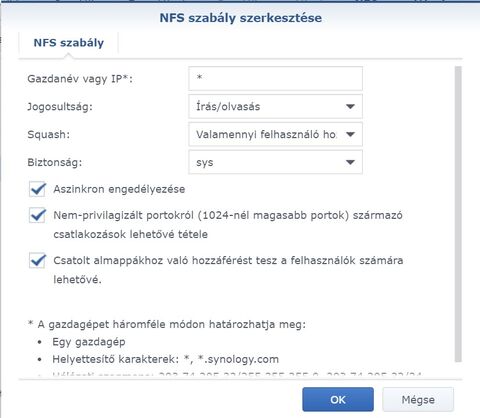Click the Biztonság dropdown arrow icon
This screenshot has height=418, width=480.
coord(350,162)
